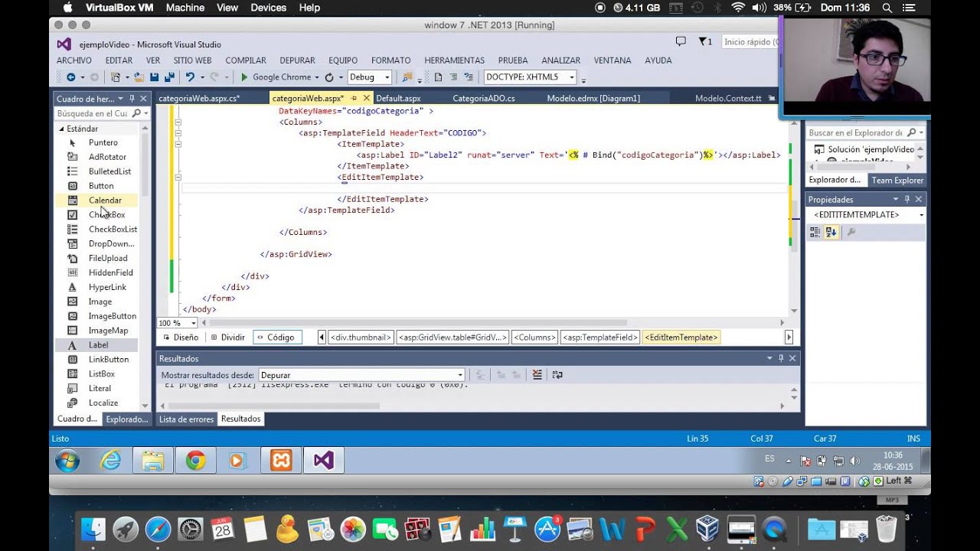Click the <Columns> breadcrumb tag
Image resolution: width=980 pixels, height=551 pixels.
tap(534, 337)
